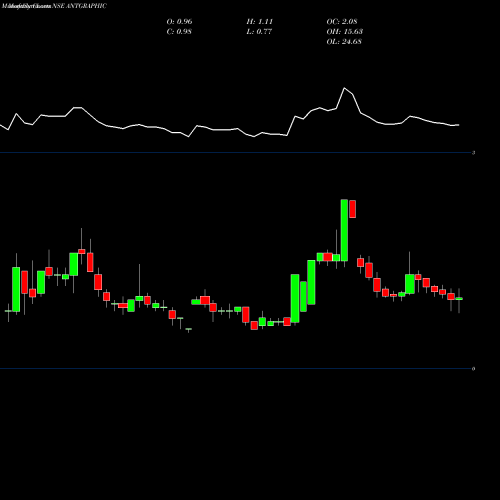Click the OL: 24.68 reading
500x500 pixels.
click(x=344, y=41)
